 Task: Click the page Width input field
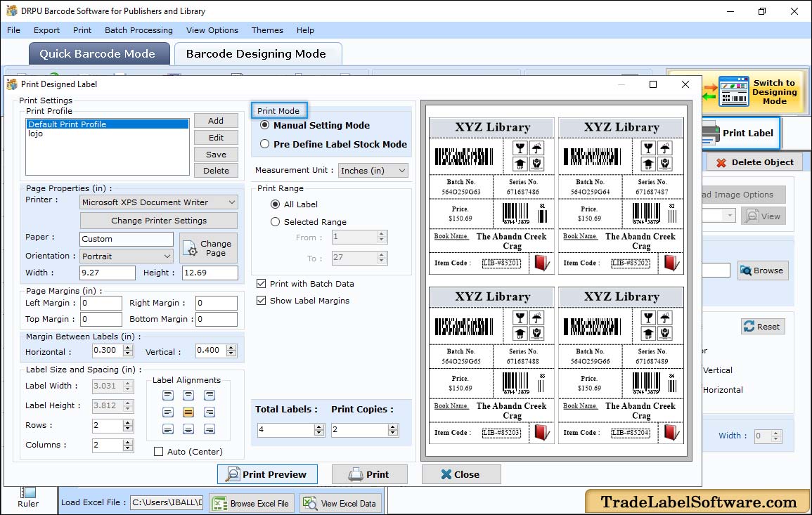pos(107,273)
